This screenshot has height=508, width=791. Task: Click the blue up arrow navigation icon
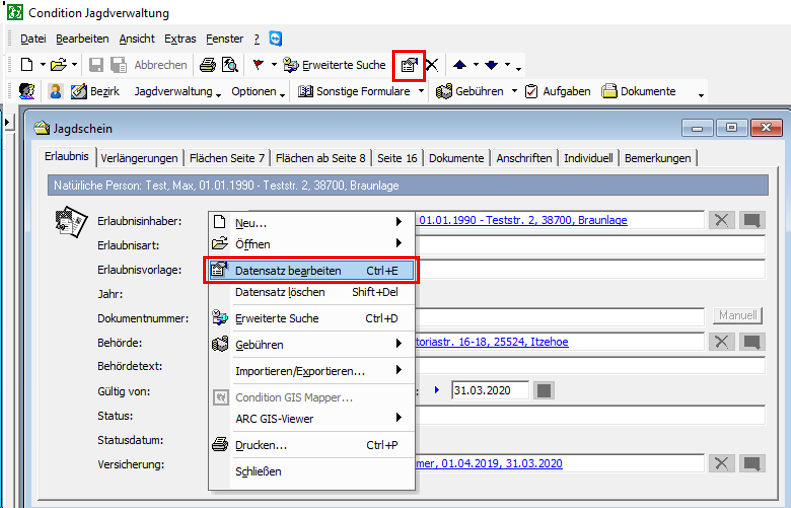pyautogui.click(x=459, y=65)
